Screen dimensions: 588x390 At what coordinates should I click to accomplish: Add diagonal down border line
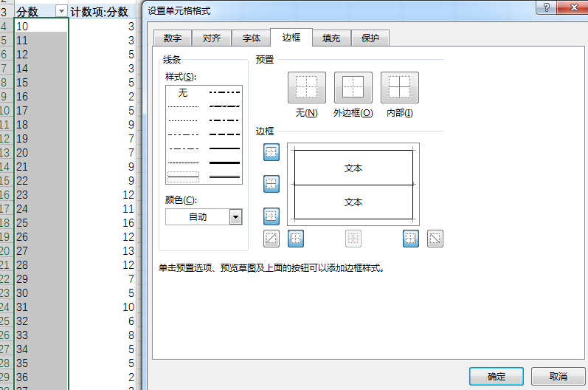pos(435,239)
